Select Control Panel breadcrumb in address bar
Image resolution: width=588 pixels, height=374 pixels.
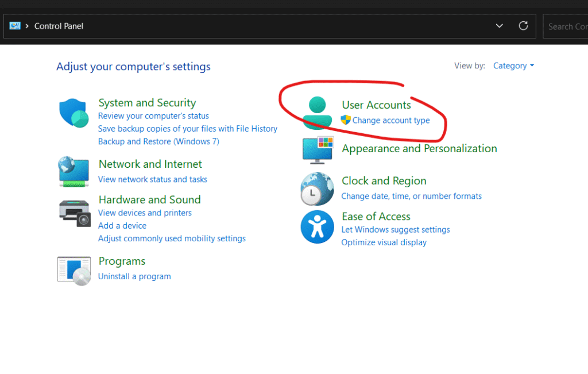tap(59, 26)
